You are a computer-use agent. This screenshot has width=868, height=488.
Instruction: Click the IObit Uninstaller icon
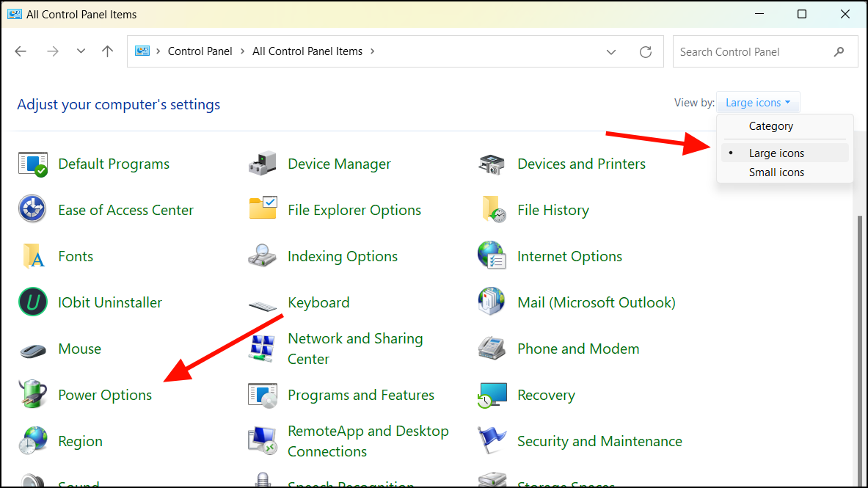[109, 302]
